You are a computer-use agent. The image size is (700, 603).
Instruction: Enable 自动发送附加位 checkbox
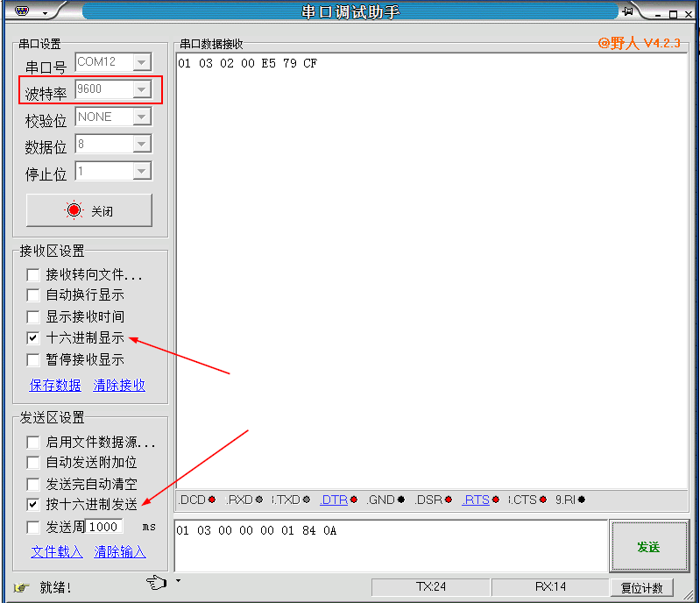tap(33, 462)
